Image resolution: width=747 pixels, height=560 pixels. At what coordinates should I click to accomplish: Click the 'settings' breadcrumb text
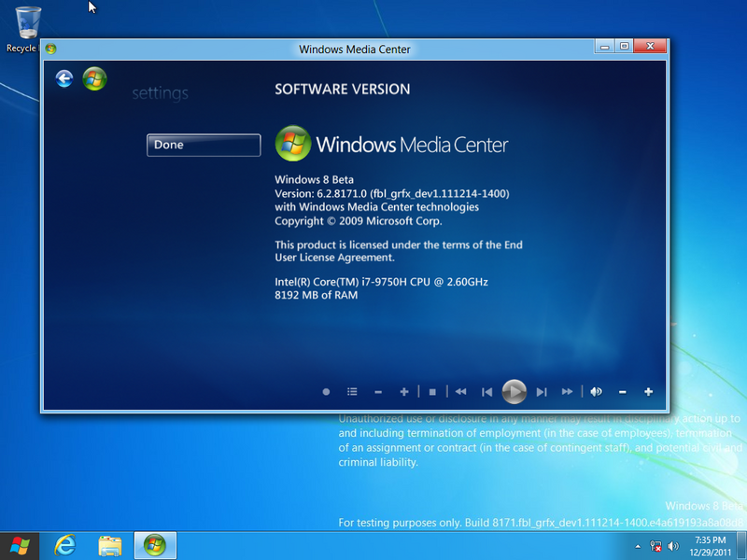[160, 93]
